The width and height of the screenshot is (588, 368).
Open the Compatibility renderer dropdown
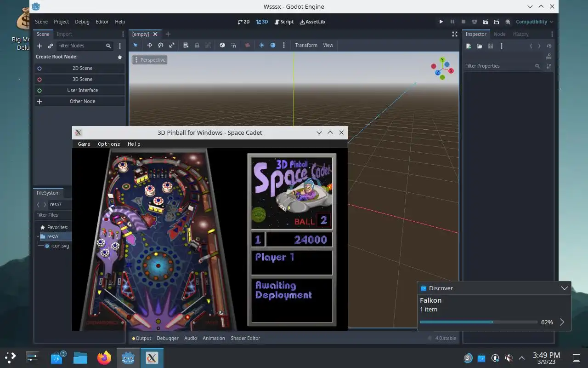point(534,22)
